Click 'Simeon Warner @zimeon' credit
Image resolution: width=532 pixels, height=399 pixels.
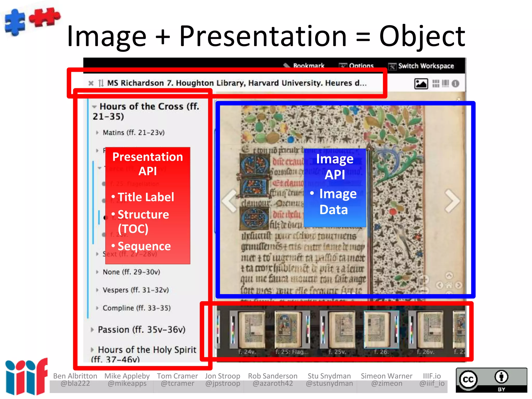tap(387, 380)
